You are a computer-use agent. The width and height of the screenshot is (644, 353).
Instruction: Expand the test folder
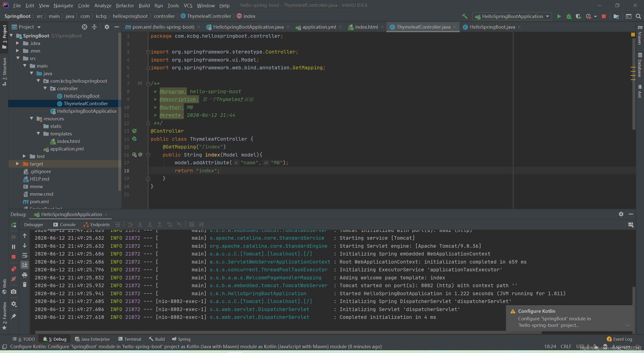(x=24, y=156)
